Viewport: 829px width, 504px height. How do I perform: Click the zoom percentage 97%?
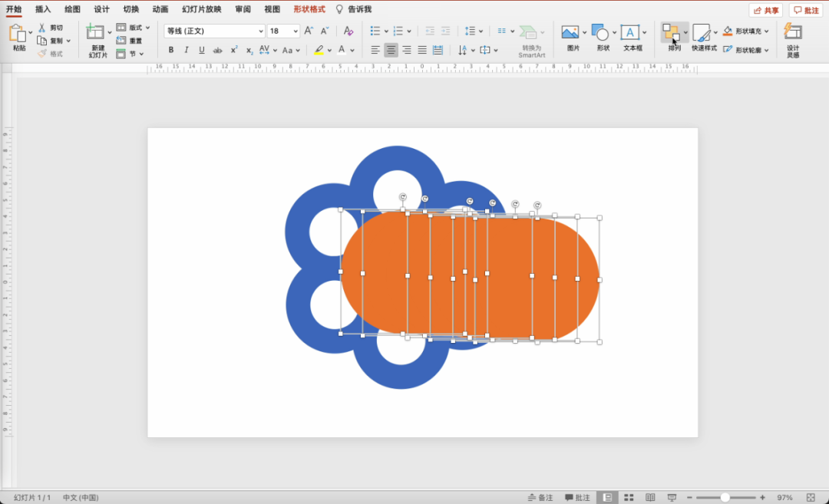(784, 498)
